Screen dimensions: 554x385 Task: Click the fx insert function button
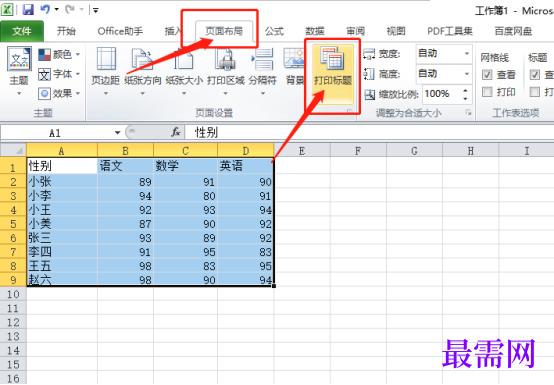pos(176,132)
